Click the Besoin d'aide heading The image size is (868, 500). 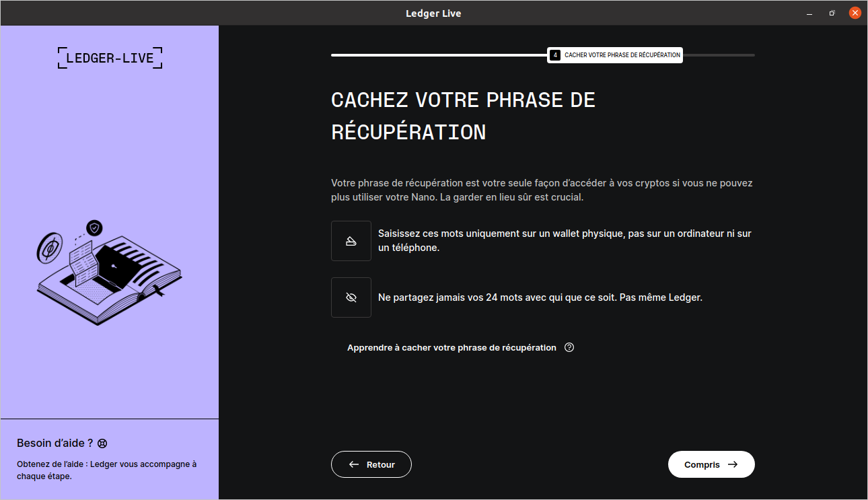55,443
